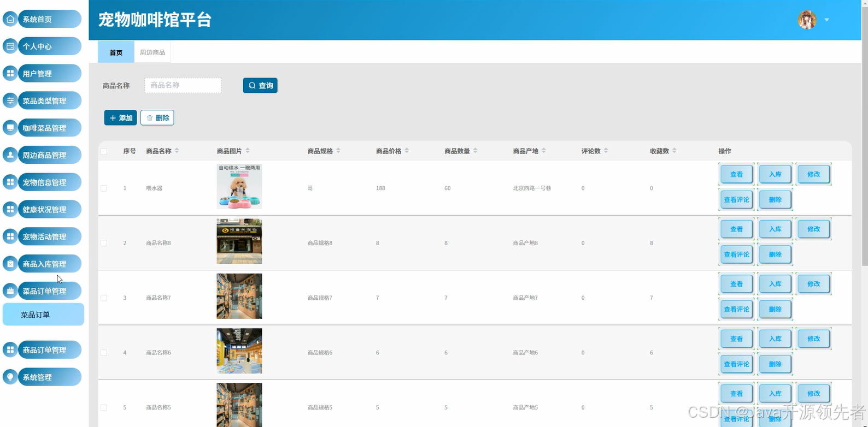This screenshot has height=427, width=868.
Task: Click the 删除 button above the table
Action: pos(157,117)
